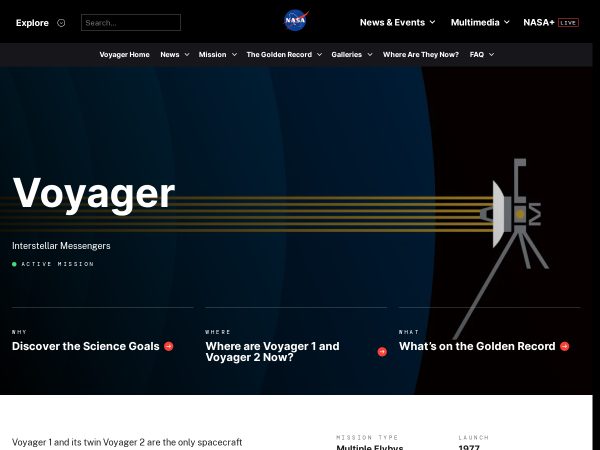Open Multimedia top menu
Screen dimensions: 600x450
[x=475, y=23]
